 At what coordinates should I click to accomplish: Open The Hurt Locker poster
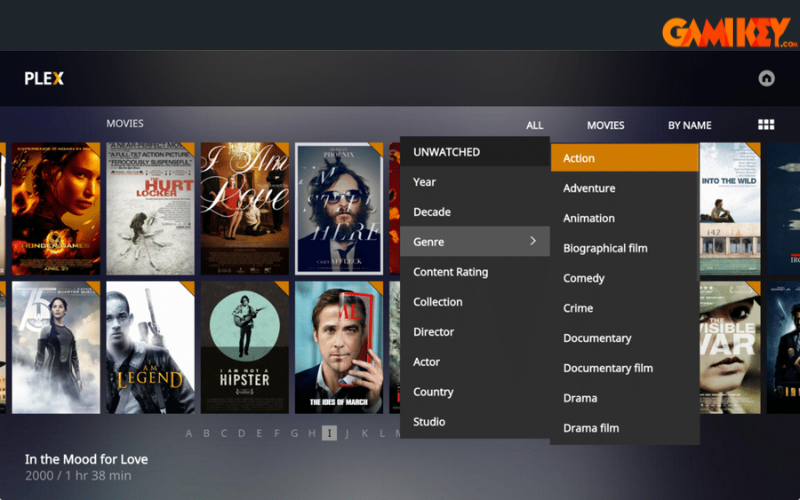151,209
